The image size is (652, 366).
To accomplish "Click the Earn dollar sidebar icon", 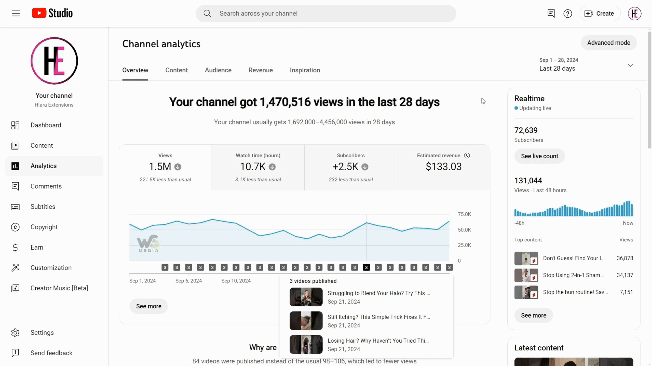I will 15,247.
